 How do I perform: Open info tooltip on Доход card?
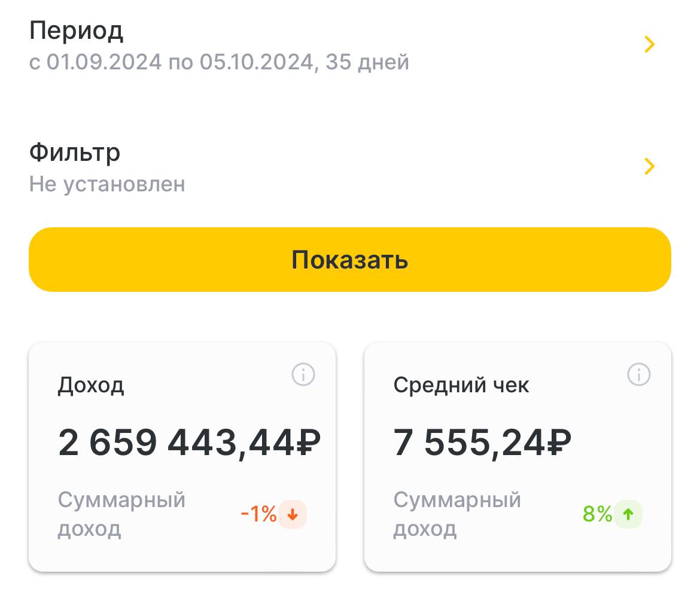303,375
